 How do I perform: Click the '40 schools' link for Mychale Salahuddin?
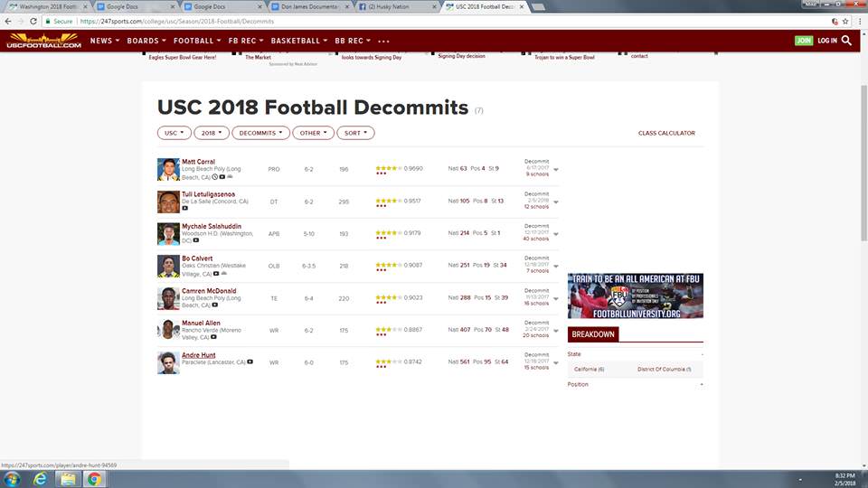pos(536,239)
